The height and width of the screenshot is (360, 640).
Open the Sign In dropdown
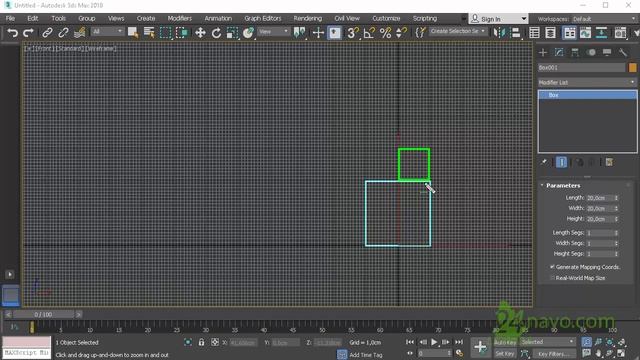(498, 19)
